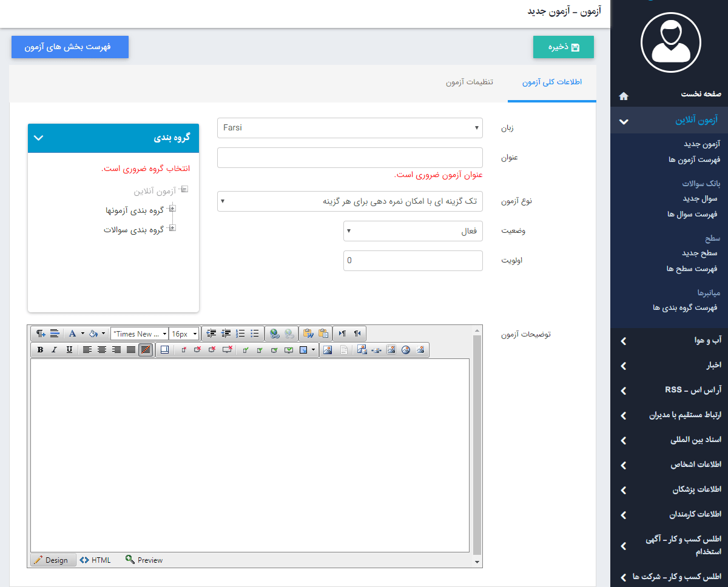This screenshot has height=587, width=728.
Task: Click the Underline icon in the editor
Action: pos(69,349)
